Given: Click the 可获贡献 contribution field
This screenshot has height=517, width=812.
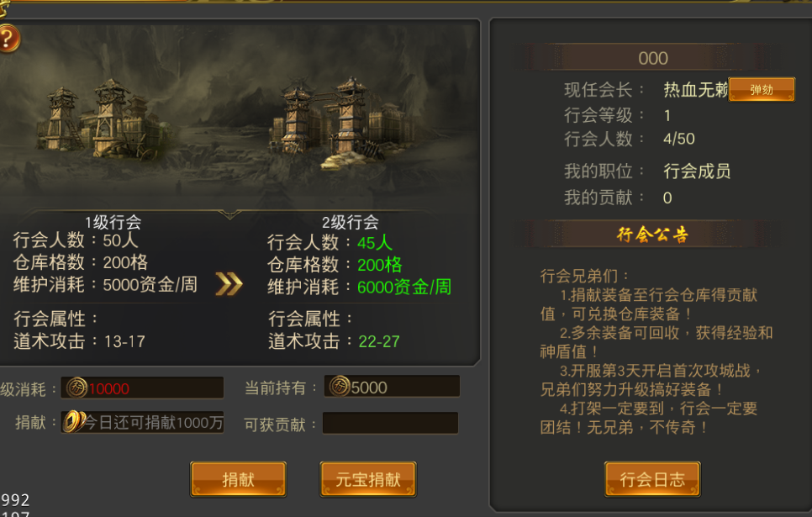Looking at the screenshot, I should point(391,423).
